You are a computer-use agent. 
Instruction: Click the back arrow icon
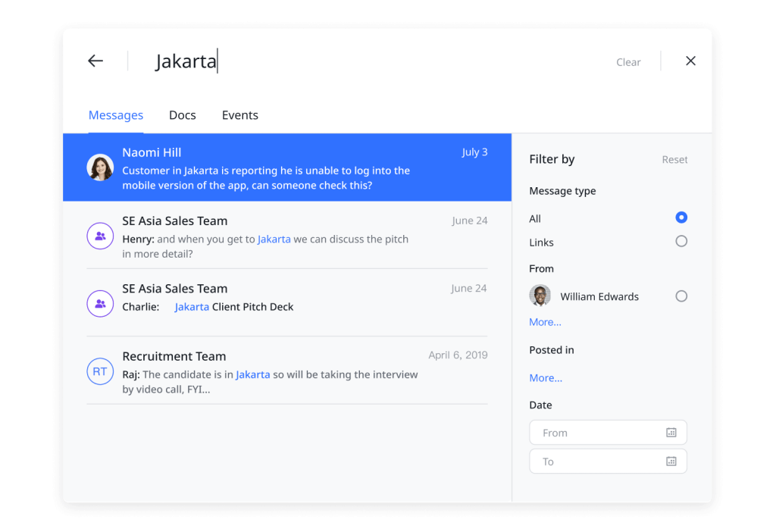click(x=95, y=61)
